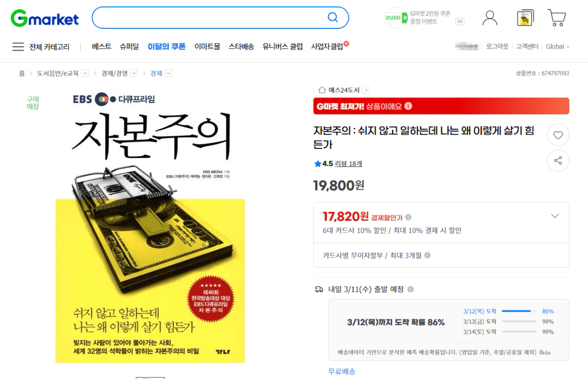Viewport: 588px width, 379px height.
Task: Click the 3/12(목) arrival probability bar
Action: (518, 311)
